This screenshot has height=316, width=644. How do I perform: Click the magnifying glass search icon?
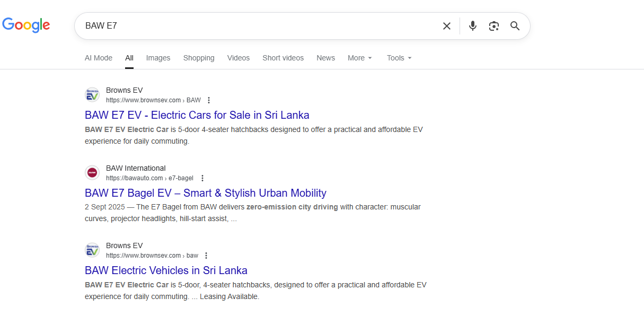click(515, 26)
